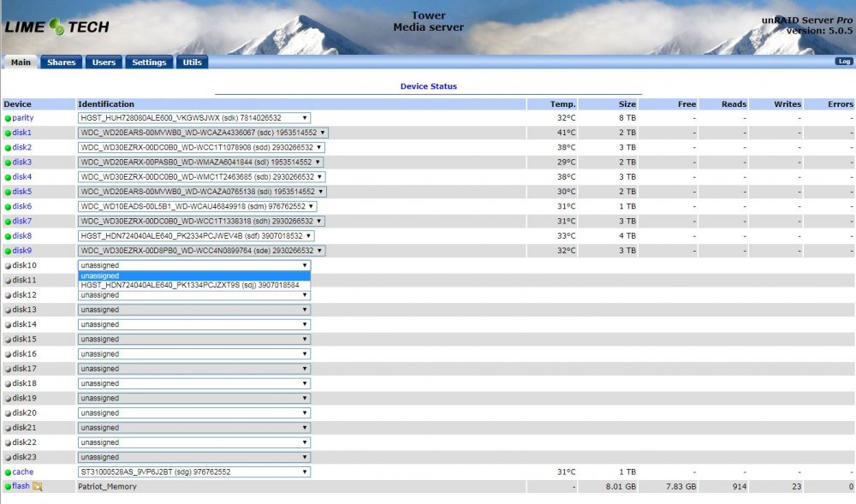This screenshot has height=504, width=856.
Task: Click the grey status ball beside disk14
Action: coord(8,325)
